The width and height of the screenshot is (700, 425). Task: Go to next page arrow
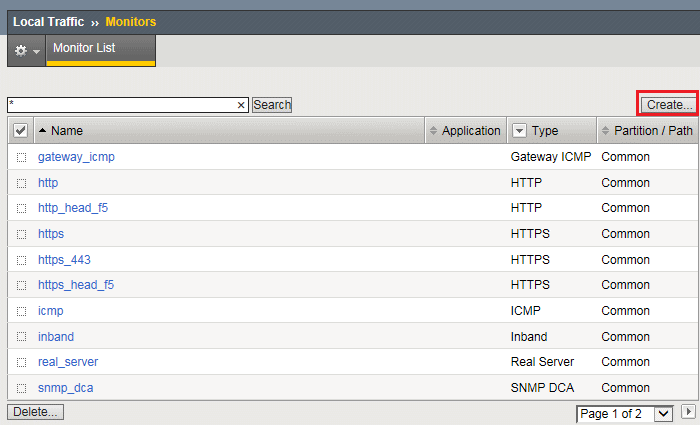[688, 412]
